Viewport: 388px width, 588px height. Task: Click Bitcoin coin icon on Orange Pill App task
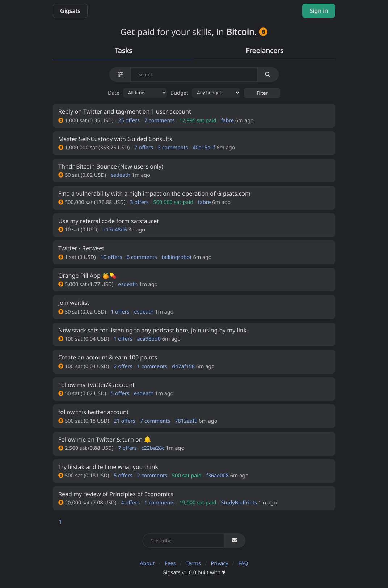click(61, 284)
